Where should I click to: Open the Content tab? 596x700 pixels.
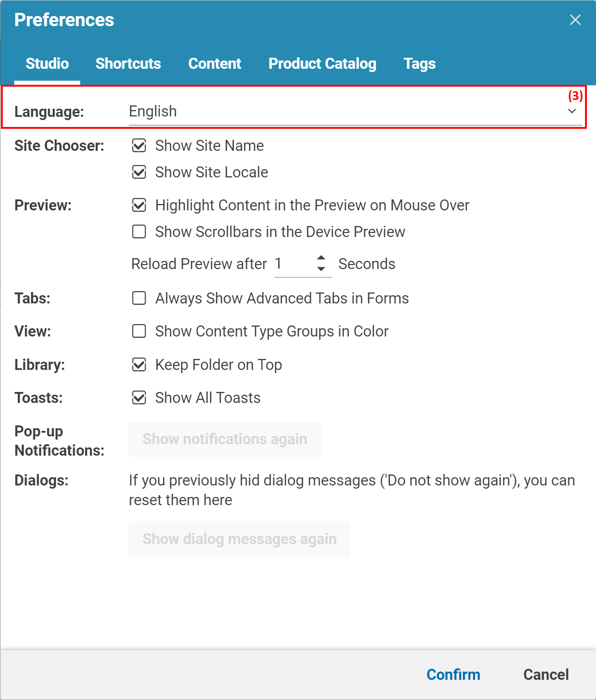tap(214, 64)
